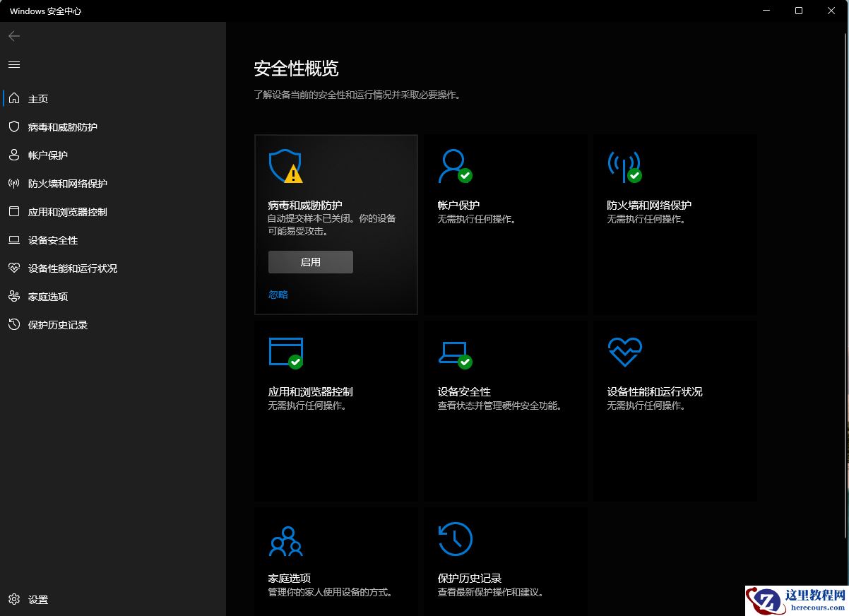Click the shield warning icon on 病毒和威胁防护 tile
The width and height of the screenshot is (849, 616).
(x=285, y=165)
